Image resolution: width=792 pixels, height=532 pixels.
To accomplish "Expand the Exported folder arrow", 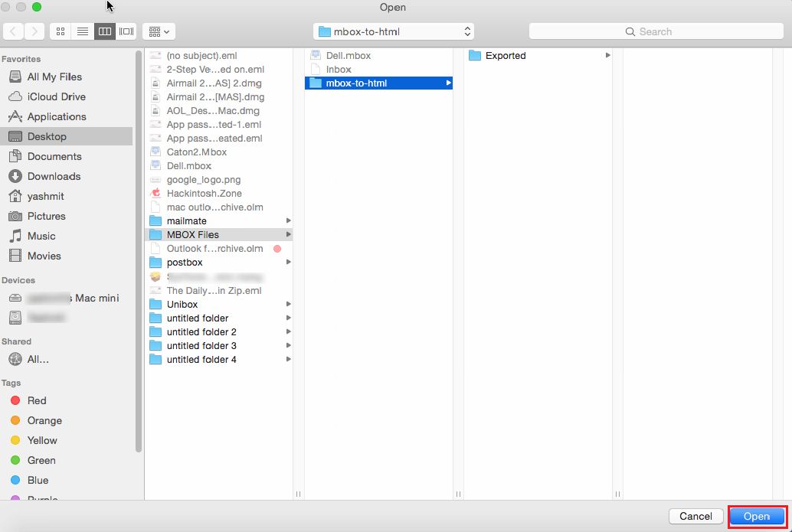I will point(608,56).
